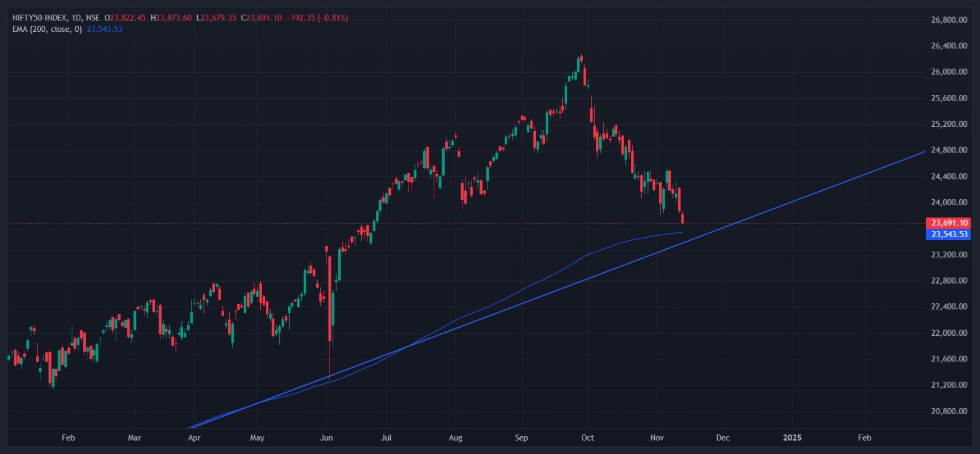The height and width of the screenshot is (454, 980).
Task: Click the 2025 label on the time axis
Action: (792, 437)
